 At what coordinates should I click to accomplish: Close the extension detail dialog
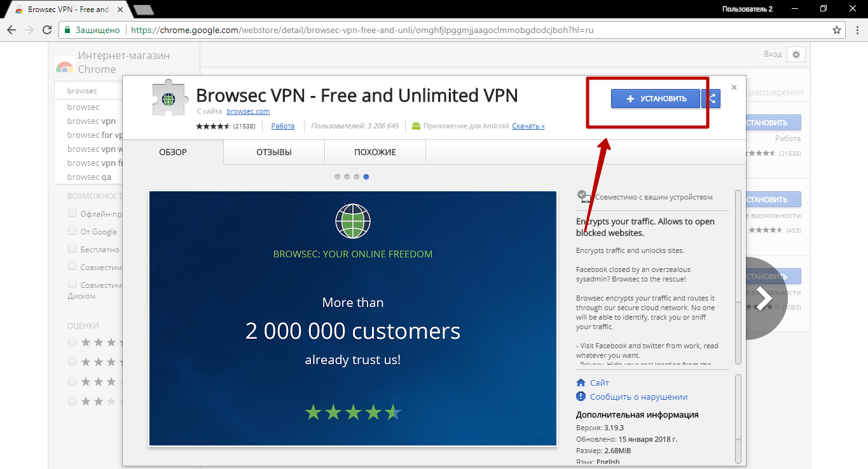(734, 88)
